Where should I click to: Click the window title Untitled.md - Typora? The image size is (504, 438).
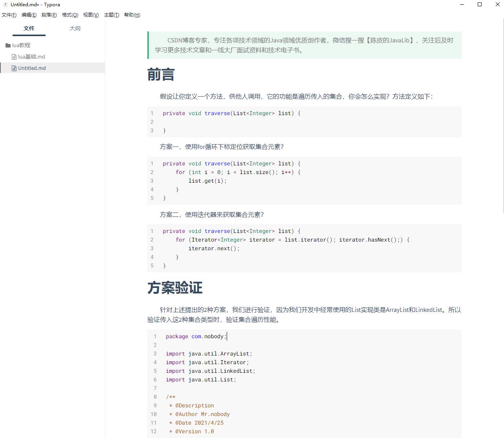pyautogui.click(x=35, y=5)
